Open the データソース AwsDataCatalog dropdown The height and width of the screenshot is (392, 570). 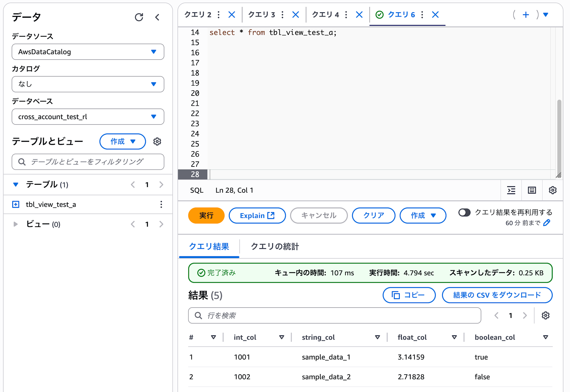[88, 52]
